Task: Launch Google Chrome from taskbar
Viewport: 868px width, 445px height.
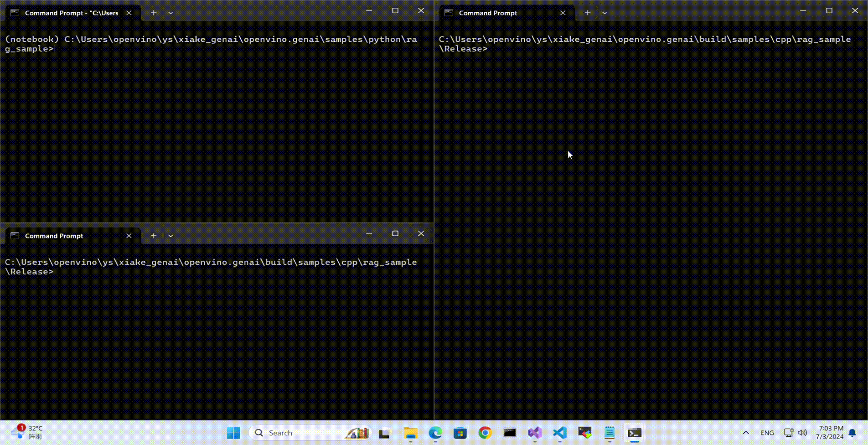Action: pyautogui.click(x=485, y=433)
